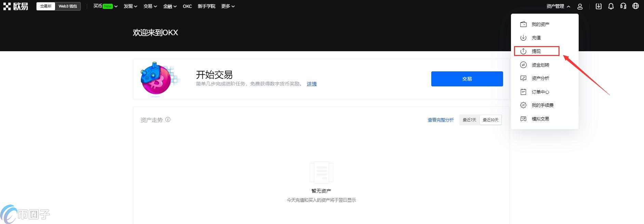
Task: Click the demo trading icon beside 模拟交易
Action: tap(523, 119)
